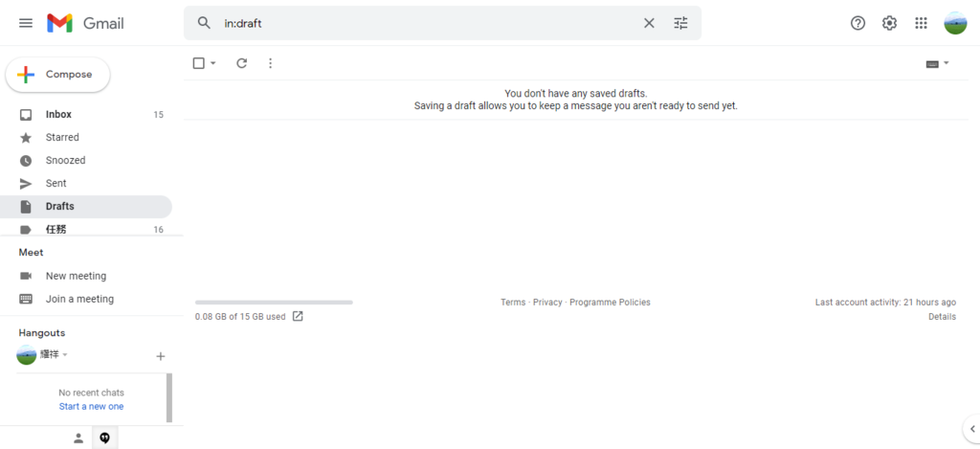Click the Compose button
The image size is (980, 449).
pyautogui.click(x=57, y=75)
